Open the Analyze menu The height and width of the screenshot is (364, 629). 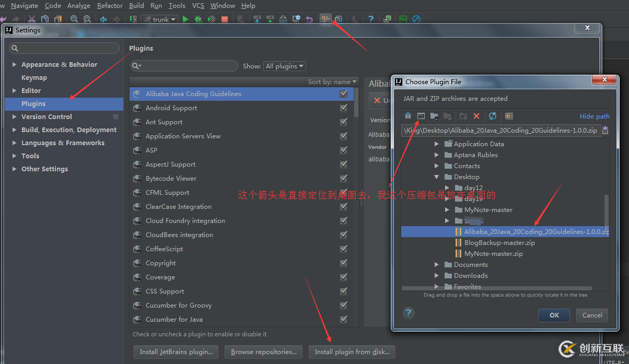pyautogui.click(x=79, y=5)
